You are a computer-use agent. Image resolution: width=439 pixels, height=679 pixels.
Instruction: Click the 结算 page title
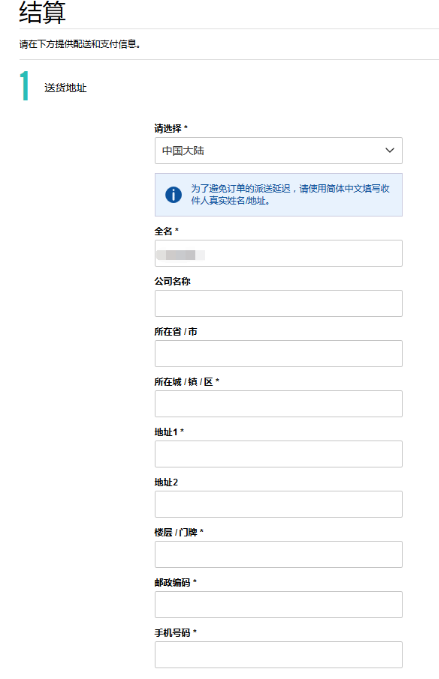[x=42, y=12]
